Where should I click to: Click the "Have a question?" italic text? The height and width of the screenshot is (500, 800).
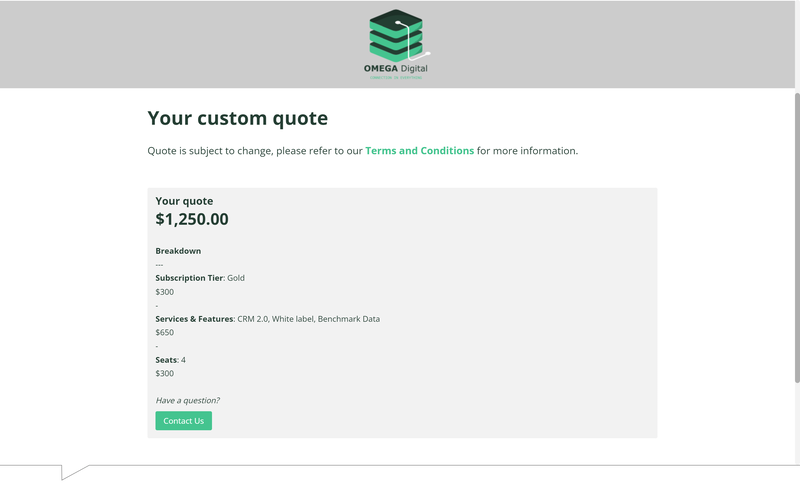point(187,400)
